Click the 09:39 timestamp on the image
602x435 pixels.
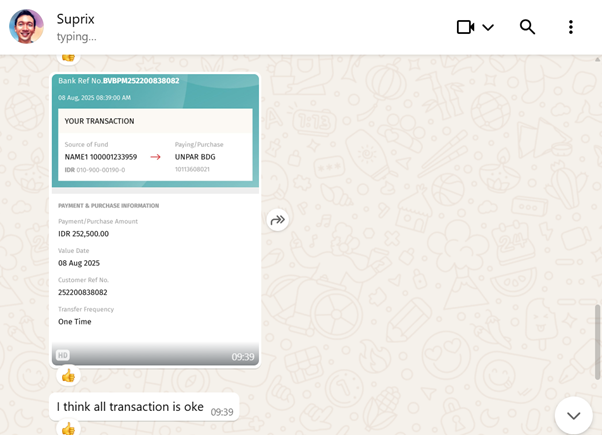click(x=243, y=357)
